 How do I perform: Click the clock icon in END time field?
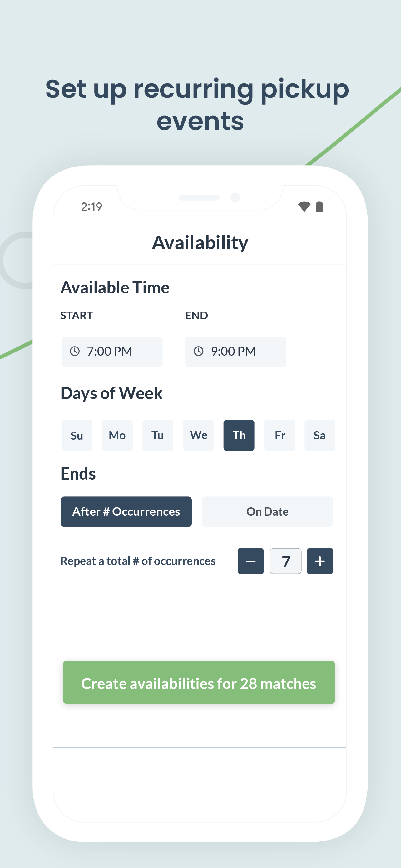pos(198,351)
